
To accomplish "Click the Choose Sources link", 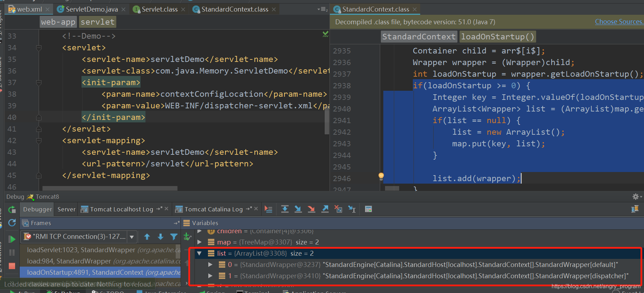I will tap(618, 22).
